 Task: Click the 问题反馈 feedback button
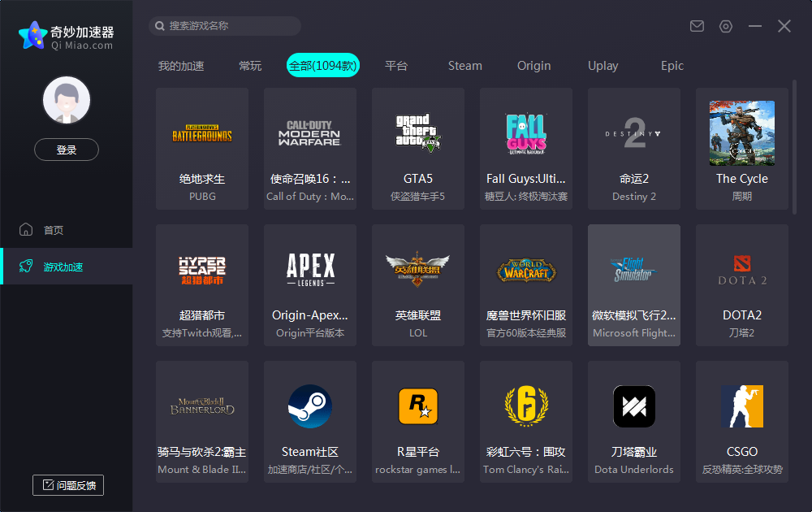68,485
